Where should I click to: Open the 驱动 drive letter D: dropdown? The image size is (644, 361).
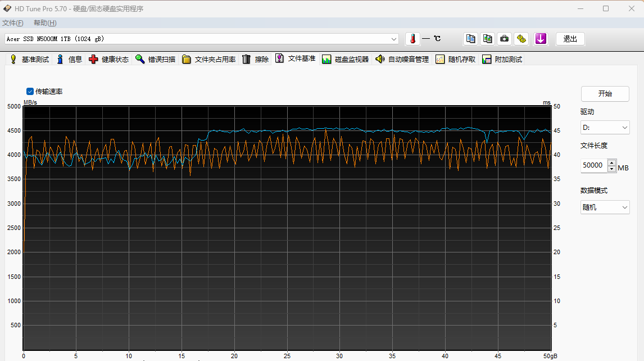tap(605, 128)
